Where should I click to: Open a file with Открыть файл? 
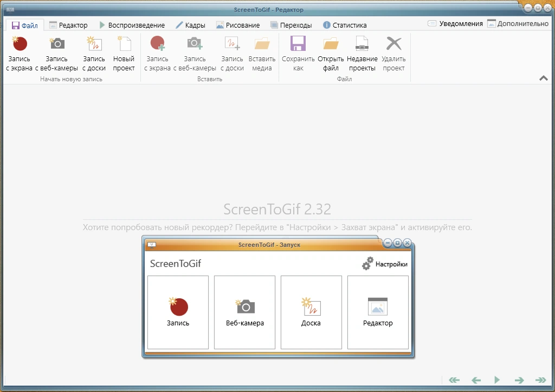(x=331, y=54)
